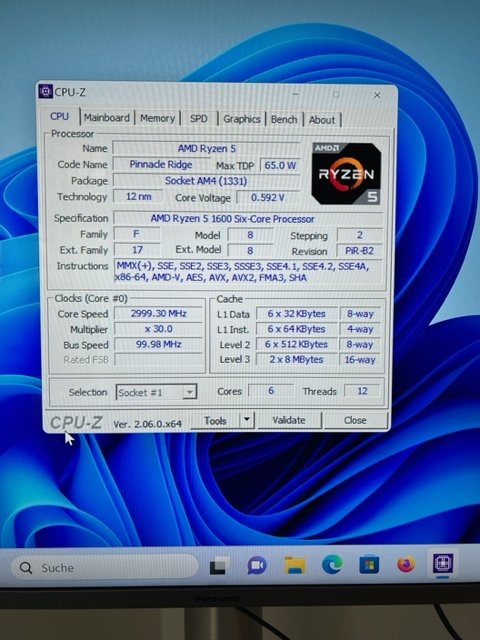
Task: Click the Ryzen 5 1600 specification field
Action: click(x=248, y=219)
